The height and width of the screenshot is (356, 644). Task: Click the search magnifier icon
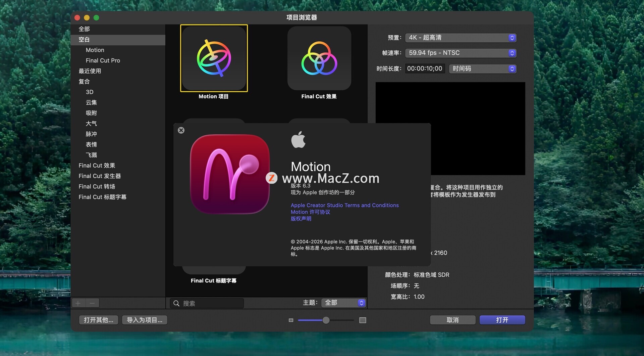click(x=176, y=303)
